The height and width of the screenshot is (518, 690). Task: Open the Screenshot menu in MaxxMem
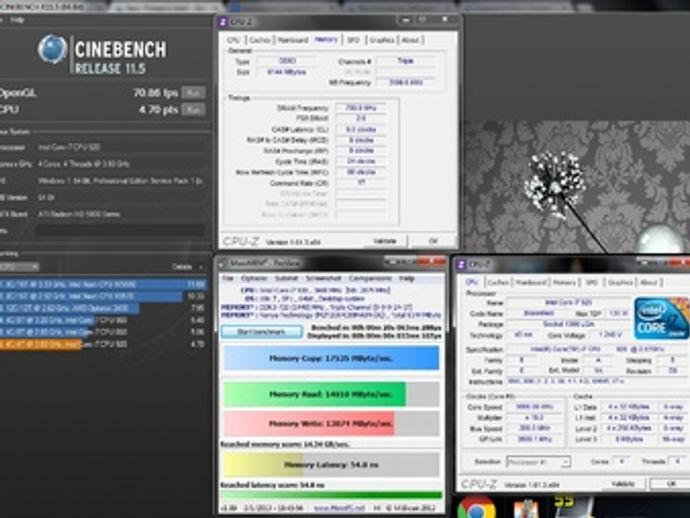(x=323, y=279)
